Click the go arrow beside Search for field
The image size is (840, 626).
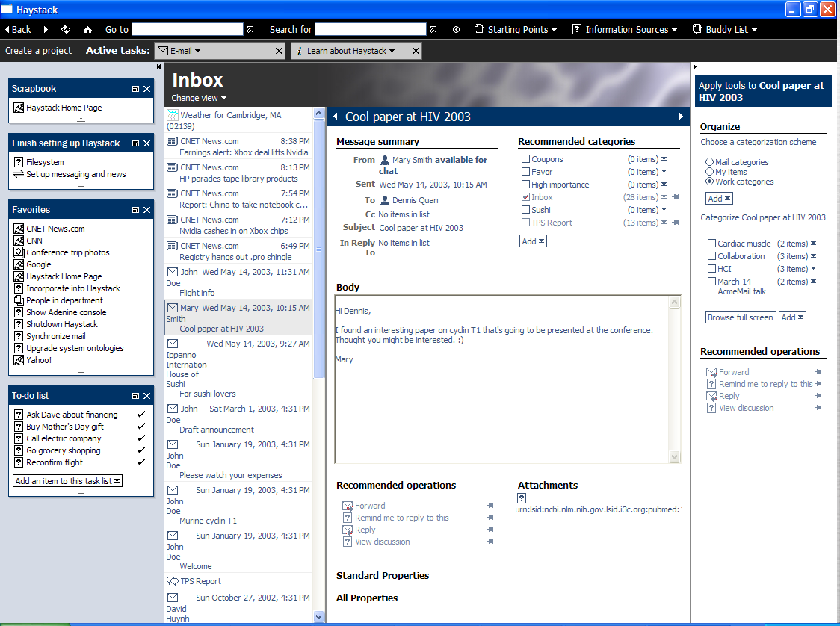coord(433,30)
